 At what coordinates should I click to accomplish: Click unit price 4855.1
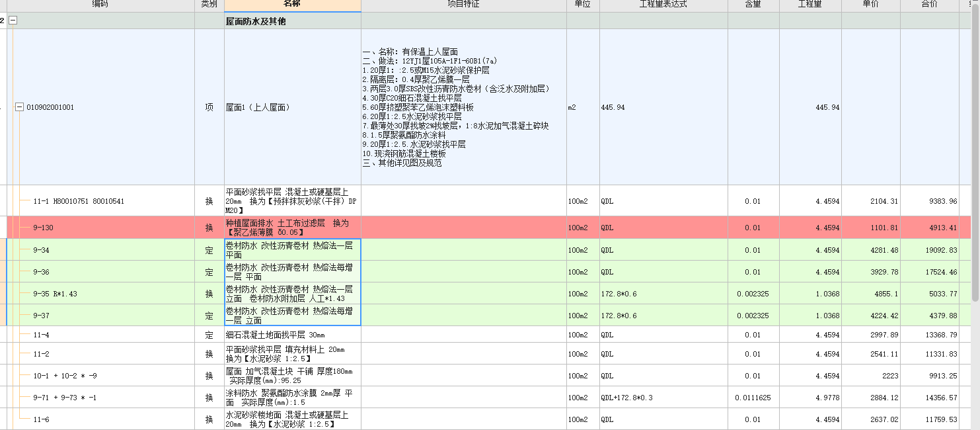tap(871, 294)
